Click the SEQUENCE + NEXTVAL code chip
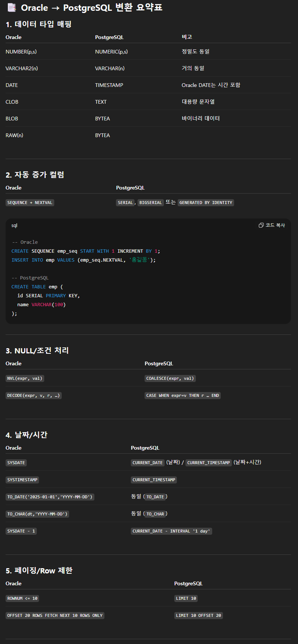The image size is (298, 644). coord(30,203)
